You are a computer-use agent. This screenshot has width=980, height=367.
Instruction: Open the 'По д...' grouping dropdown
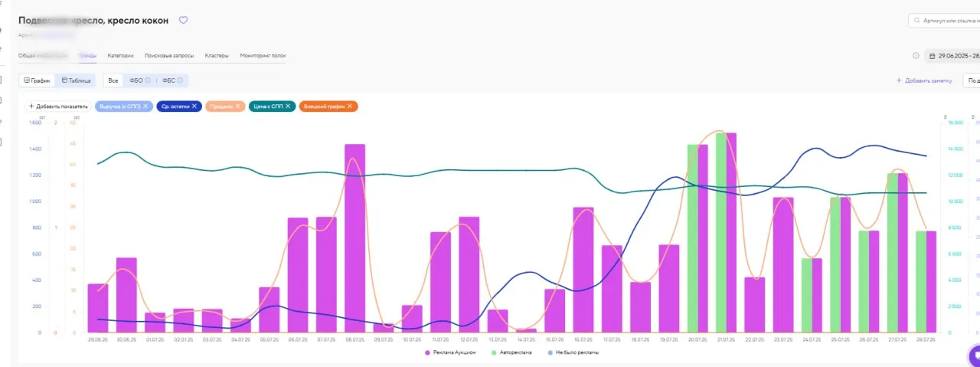point(972,80)
